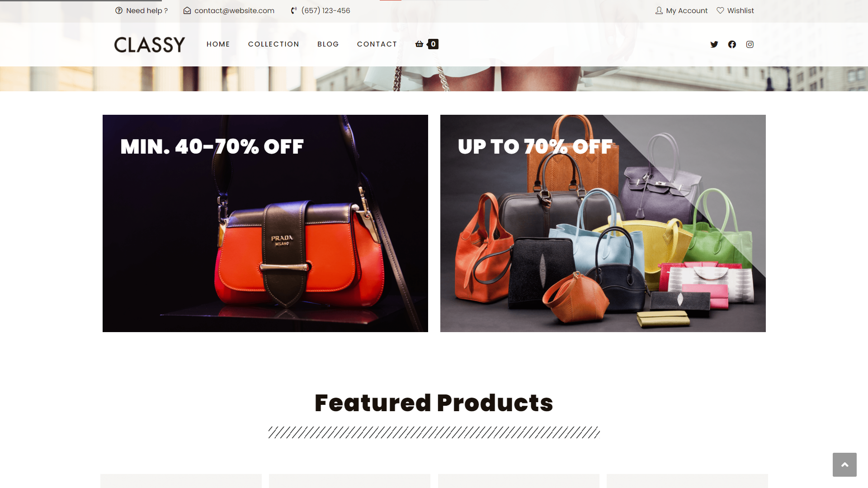
Task: Navigate to the CONTACT menu item
Action: click(x=377, y=44)
